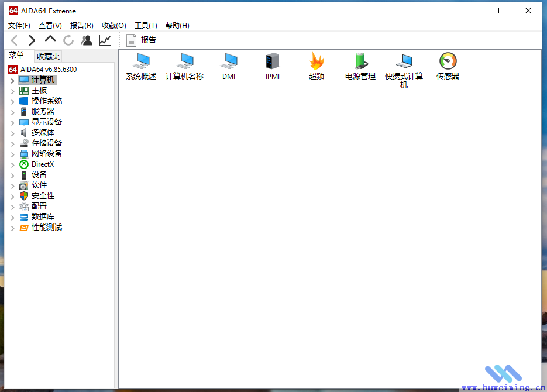The height and width of the screenshot is (392, 547).
Task: Open the 查看(V) menu
Action: [50, 26]
